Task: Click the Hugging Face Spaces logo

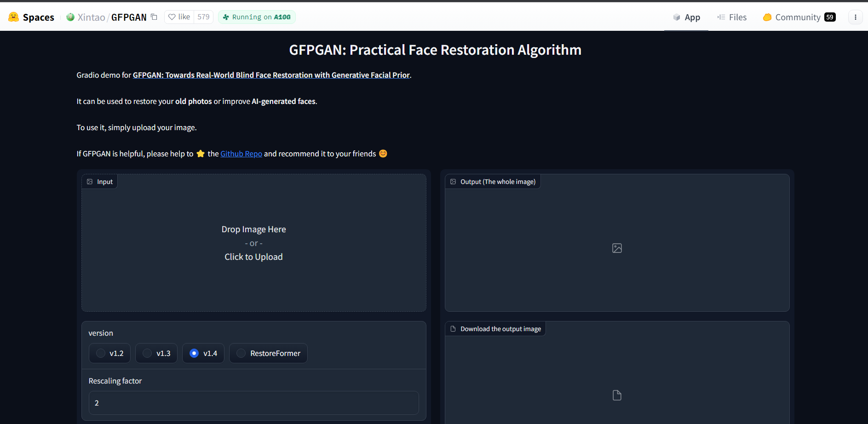Action: (x=14, y=17)
